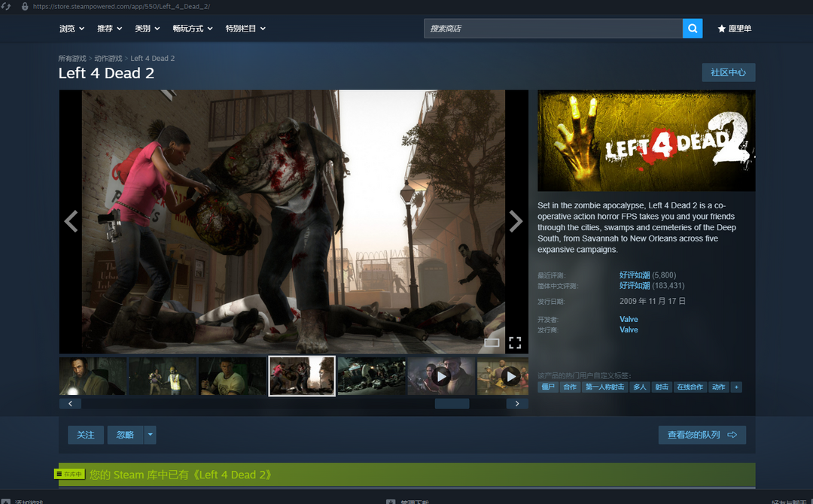Expand the 特别栏目 dropdown
813x504 pixels.
pos(245,29)
